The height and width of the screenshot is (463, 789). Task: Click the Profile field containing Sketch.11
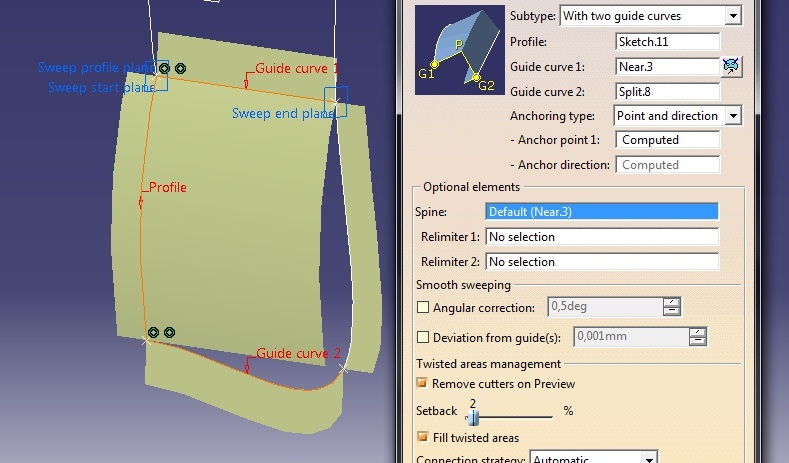click(667, 42)
